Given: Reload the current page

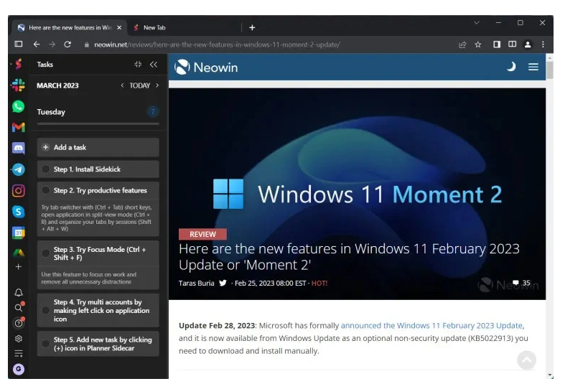Looking at the screenshot, I should point(67,44).
